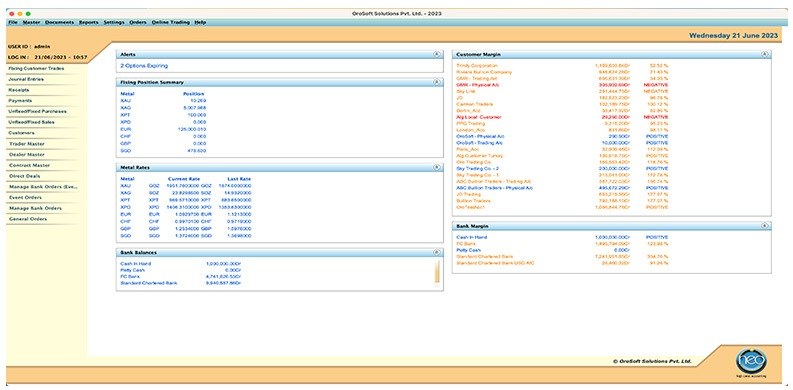The image size is (793, 390).
Task: Click Bank Margin panel collapse icon
Action: [764, 226]
